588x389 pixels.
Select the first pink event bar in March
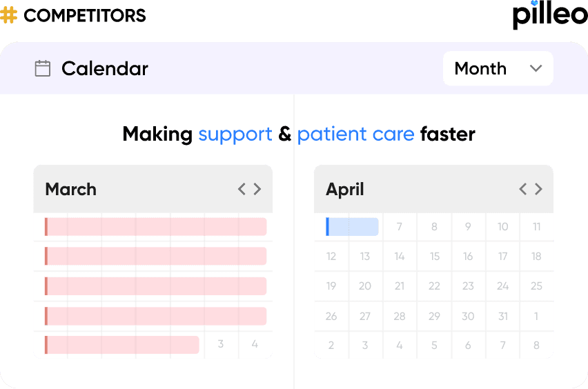tap(155, 227)
